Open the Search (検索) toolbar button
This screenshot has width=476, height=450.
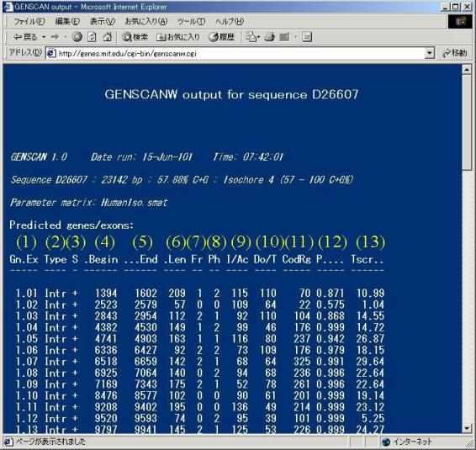[135, 37]
